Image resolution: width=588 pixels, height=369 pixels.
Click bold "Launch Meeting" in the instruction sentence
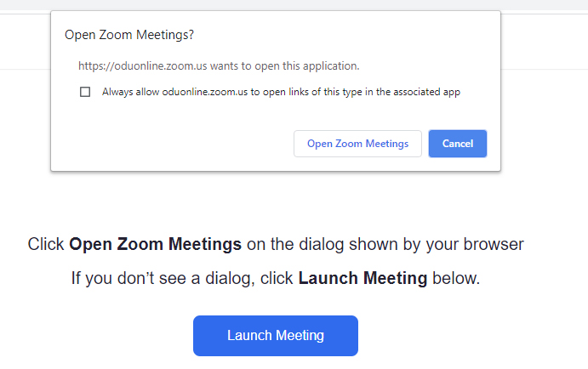[363, 278]
